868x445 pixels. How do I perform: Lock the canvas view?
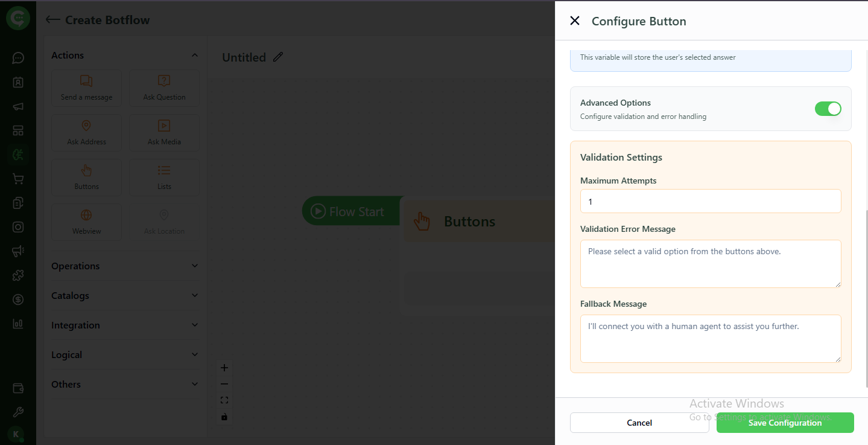click(224, 416)
